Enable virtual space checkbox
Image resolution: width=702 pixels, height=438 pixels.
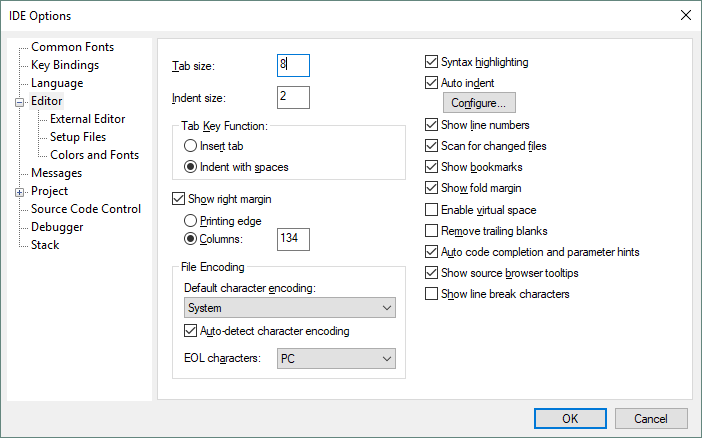[x=432, y=210]
